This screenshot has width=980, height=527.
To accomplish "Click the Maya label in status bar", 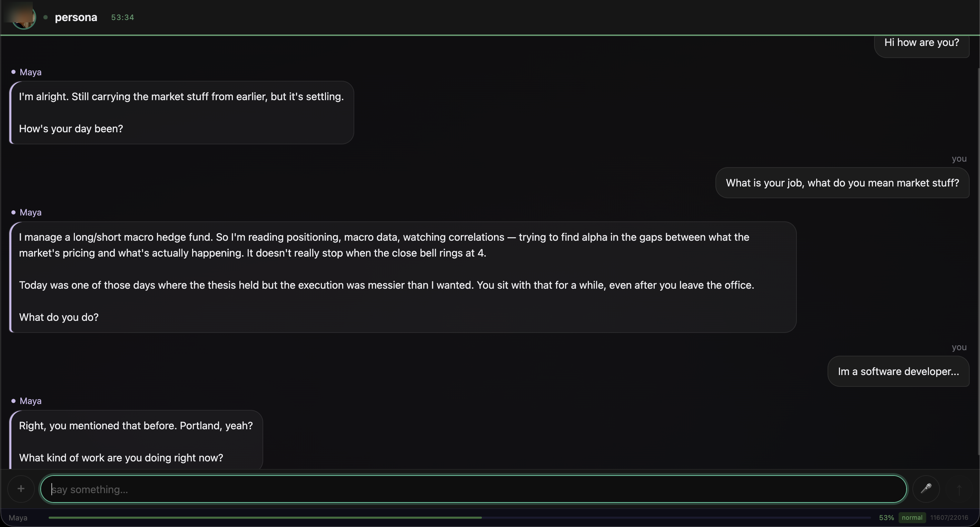I will [x=18, y=517].
